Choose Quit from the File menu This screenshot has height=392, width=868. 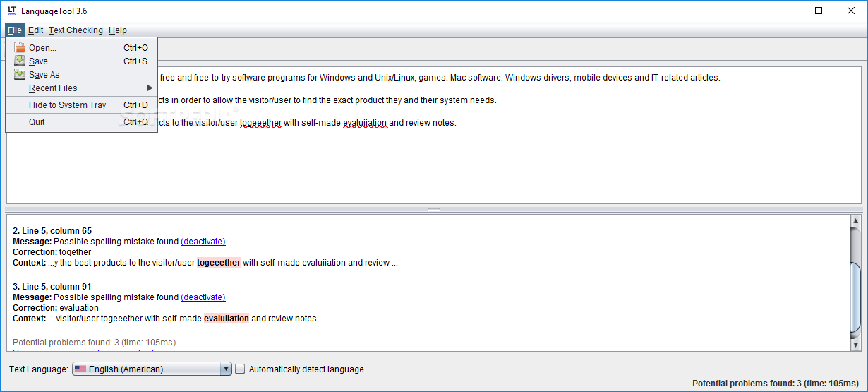[x=81, y=122]
